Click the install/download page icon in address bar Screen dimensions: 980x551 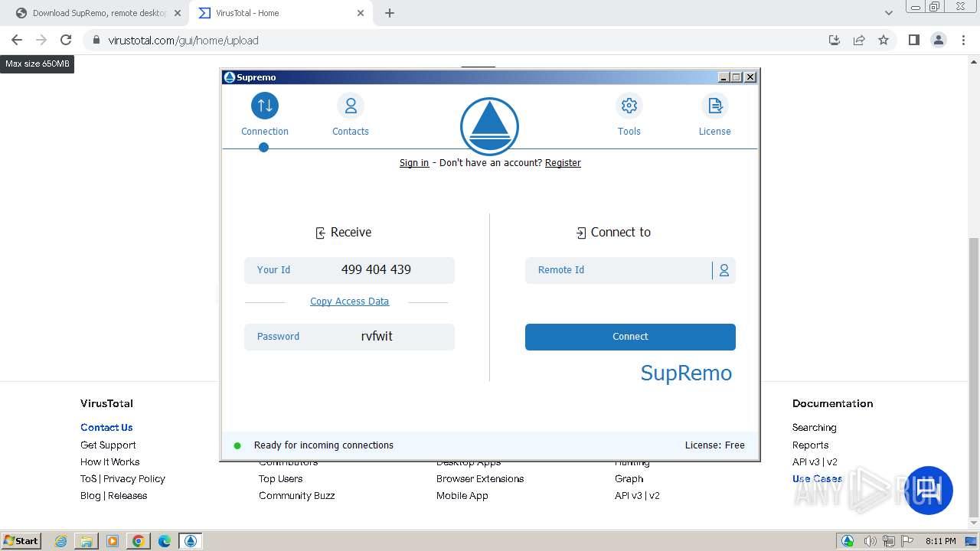(835, 40)
